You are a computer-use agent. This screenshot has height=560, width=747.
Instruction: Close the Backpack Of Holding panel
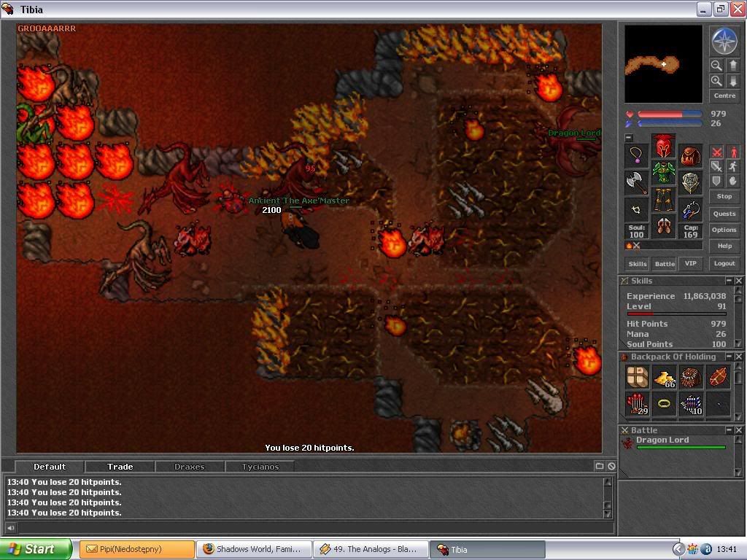tap(739, 356)
